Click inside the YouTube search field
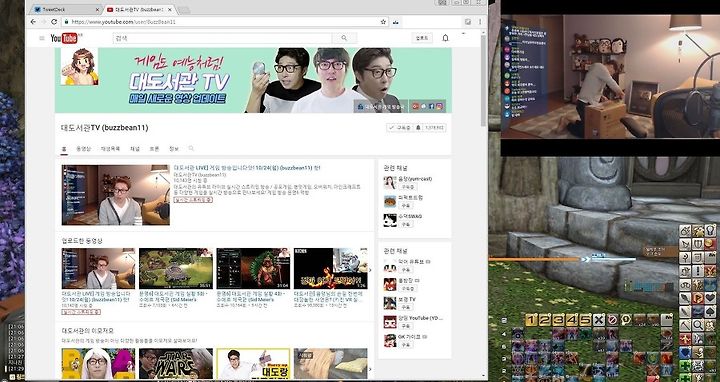This screenshot has height=382, width=720. tap(222, 38)
